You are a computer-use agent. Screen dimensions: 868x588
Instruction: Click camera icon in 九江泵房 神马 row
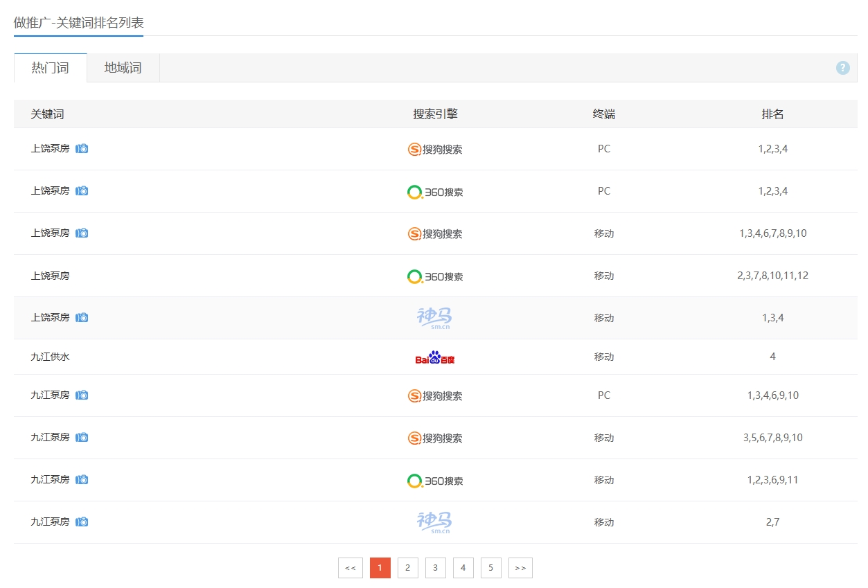(x=82, y=522)
